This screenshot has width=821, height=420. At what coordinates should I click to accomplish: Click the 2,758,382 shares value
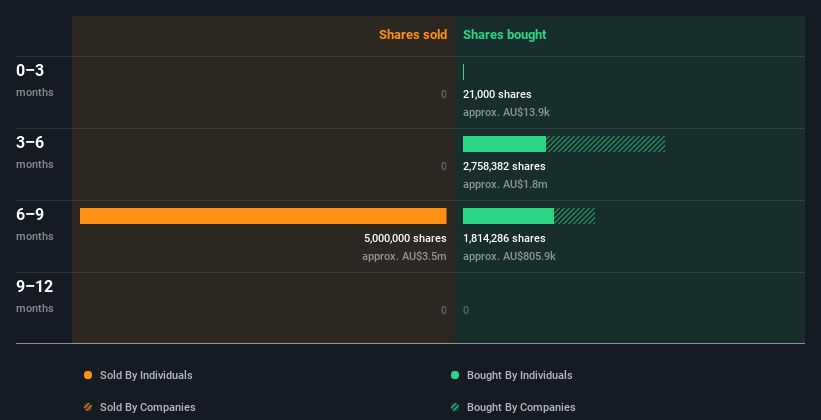504,166
